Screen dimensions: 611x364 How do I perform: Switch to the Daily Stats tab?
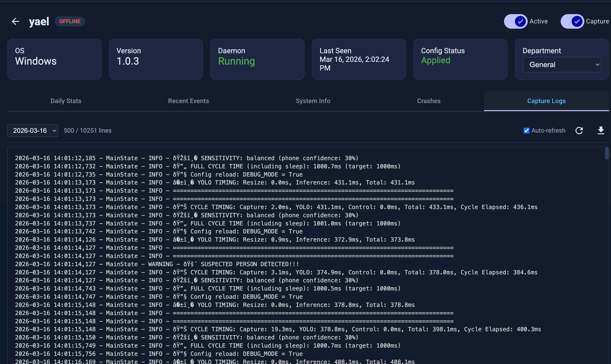[66, 101]
